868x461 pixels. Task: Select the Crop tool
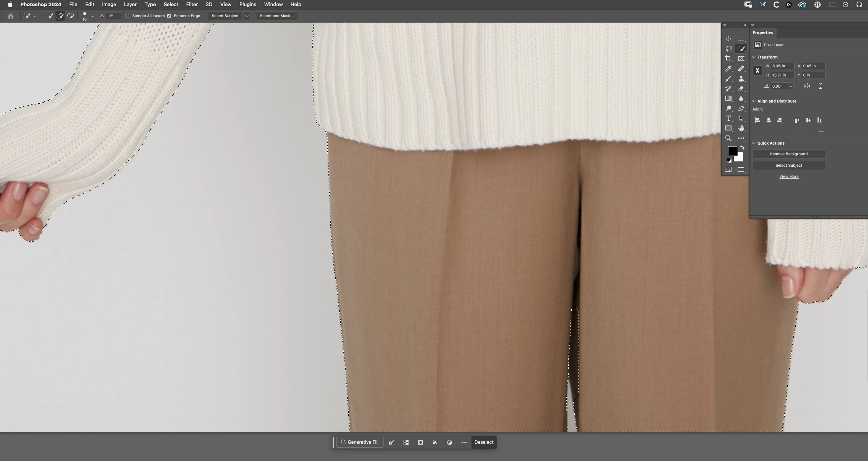tap(728, 59)
